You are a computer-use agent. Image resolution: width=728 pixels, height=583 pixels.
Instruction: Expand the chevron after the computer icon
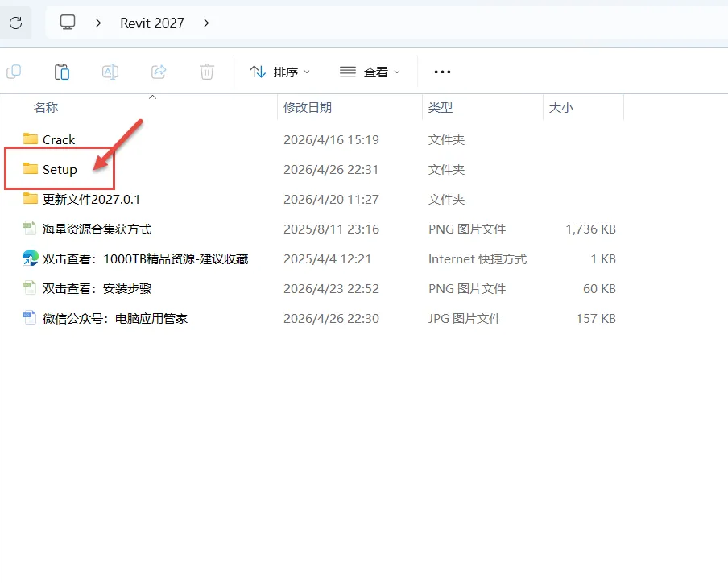(98, 23)
